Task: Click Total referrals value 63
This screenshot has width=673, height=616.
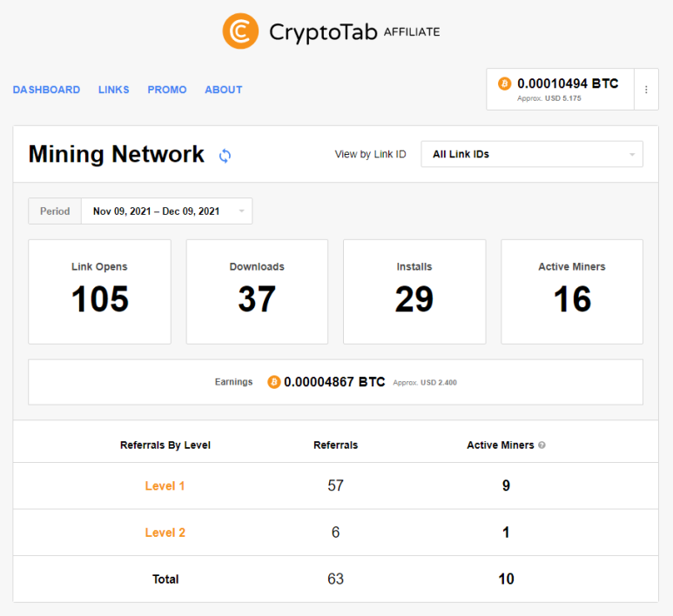Action: tap(336, 579)
